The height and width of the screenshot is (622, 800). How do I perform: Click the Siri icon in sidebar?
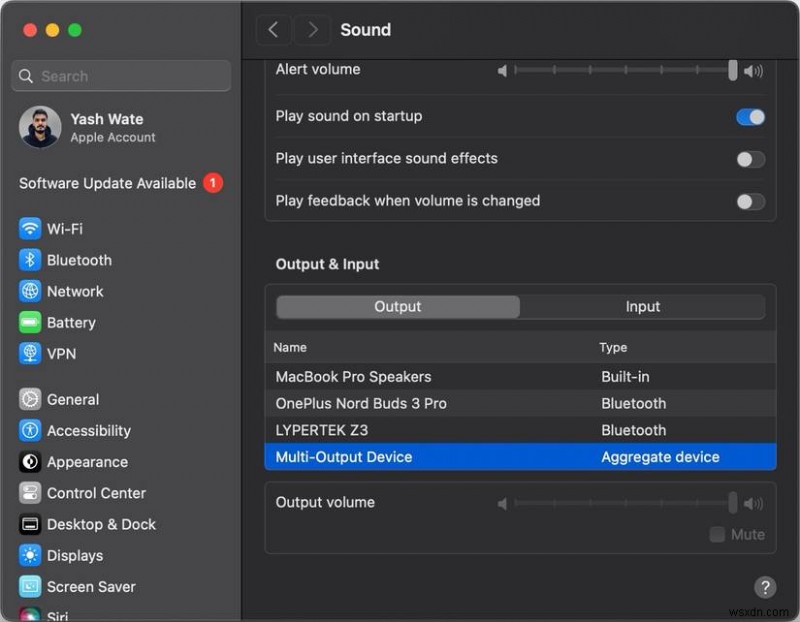[x=30, y=614]
